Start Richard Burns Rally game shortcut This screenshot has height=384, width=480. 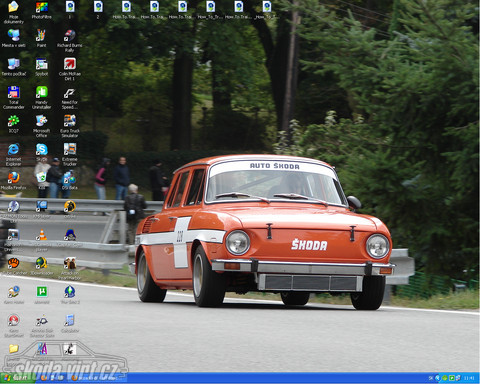[x=69, y=35]
